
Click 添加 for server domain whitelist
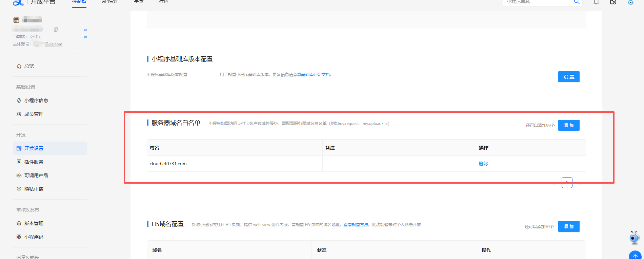tap(569, 125)
